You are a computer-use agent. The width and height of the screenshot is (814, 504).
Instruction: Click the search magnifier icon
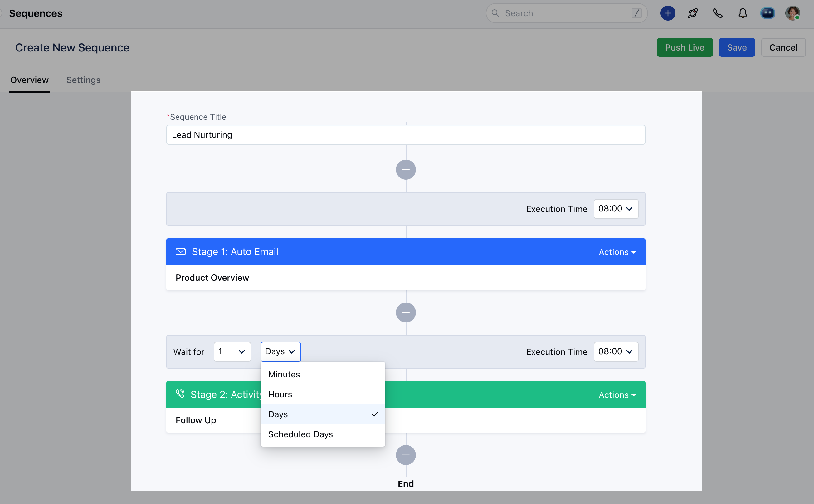click(495, 13)
